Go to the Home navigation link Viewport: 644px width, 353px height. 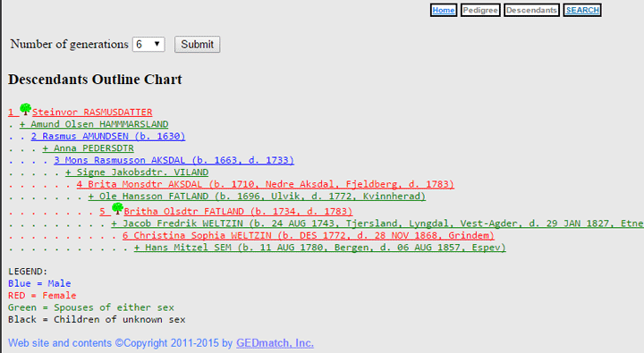pyautogui.click(x=444, y=10)
